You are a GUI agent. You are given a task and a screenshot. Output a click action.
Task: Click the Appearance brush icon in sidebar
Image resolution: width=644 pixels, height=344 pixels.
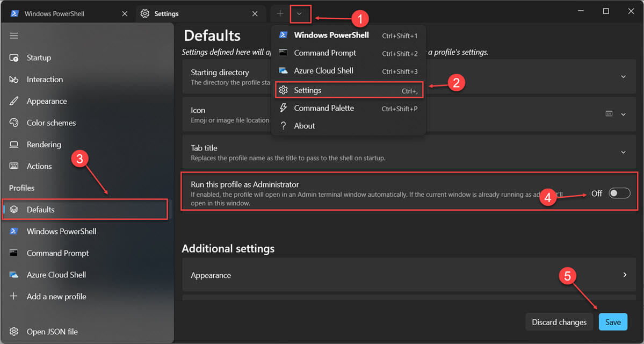[14, 101]
